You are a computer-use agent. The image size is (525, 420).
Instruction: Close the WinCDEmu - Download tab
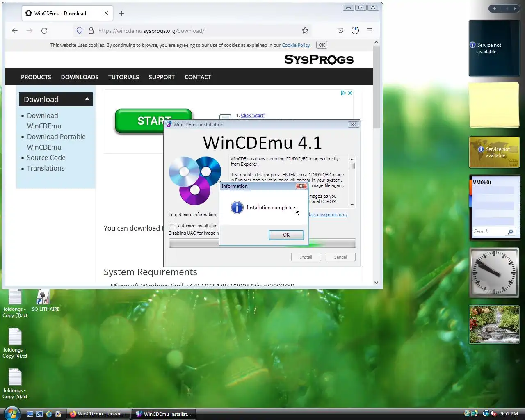[106, 13]
